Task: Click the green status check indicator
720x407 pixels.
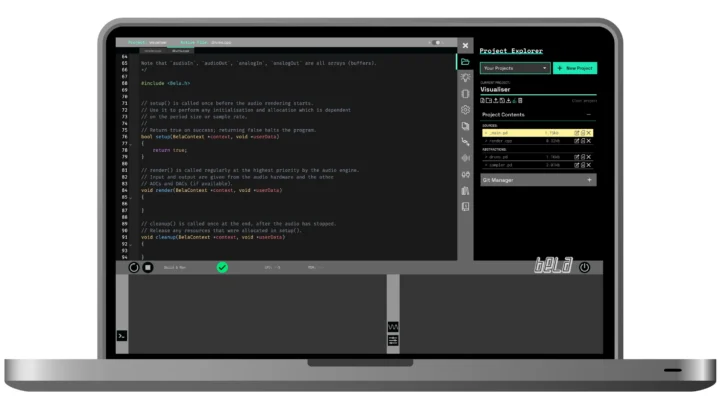Action: tap(222, 267)
